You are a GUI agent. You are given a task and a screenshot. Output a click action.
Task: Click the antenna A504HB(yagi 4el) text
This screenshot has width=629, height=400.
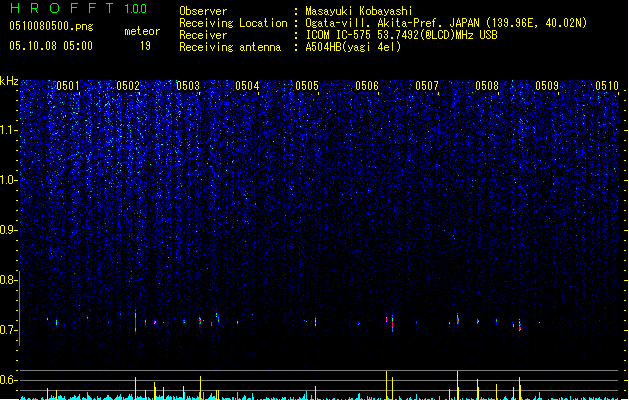click(x=353, y=47)
